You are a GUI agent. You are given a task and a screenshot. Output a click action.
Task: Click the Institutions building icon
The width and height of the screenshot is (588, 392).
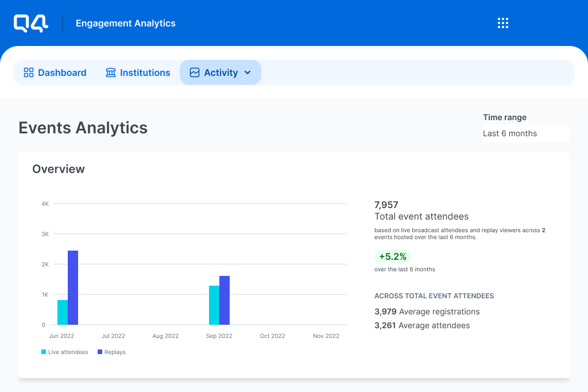point(111,73)
